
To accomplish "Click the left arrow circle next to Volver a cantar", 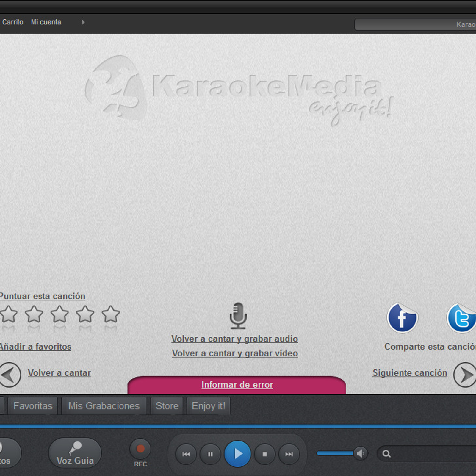I will [10, 375].
